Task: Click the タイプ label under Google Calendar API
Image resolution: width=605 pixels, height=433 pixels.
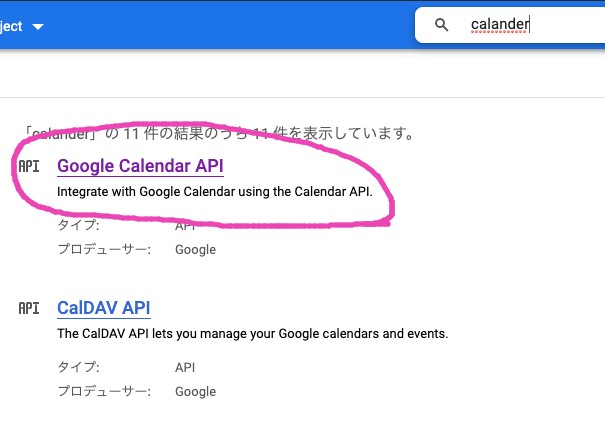Action: (78, 225)
